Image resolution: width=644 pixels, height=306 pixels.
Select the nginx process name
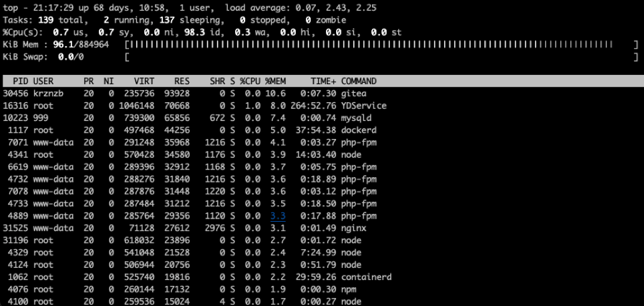tap(352, 228)
